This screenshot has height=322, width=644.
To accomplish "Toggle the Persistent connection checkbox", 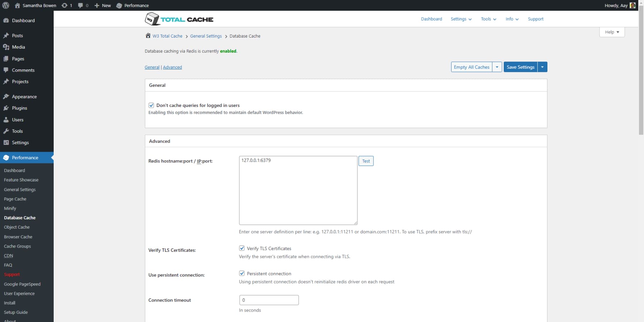I will click(x=242, y=273).
